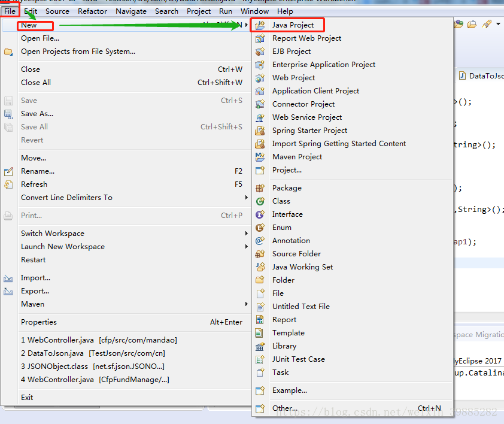
Task: Open the Window menu
Action: 254,11
